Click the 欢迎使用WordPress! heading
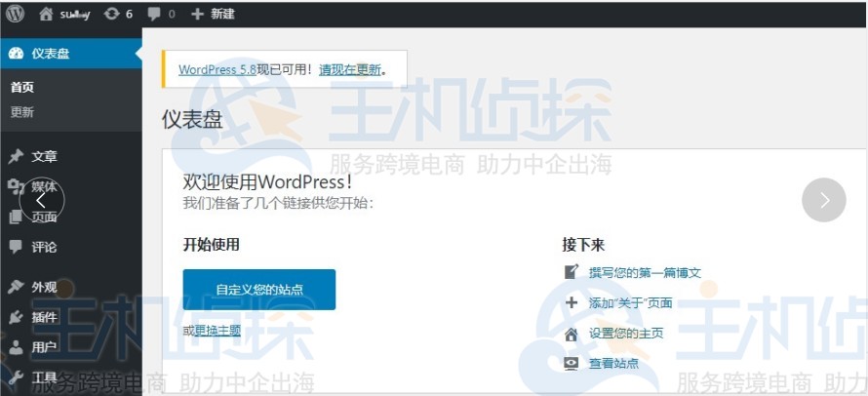Screen dimensions: 868x396 [x=268, y=181]
